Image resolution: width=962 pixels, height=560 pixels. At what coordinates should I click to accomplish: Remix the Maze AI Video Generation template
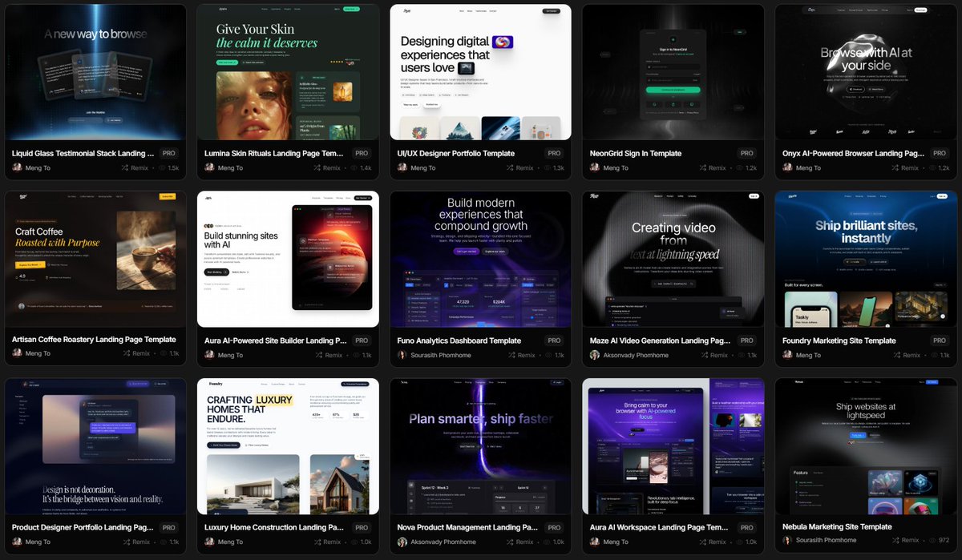click(x=714, y=355)
